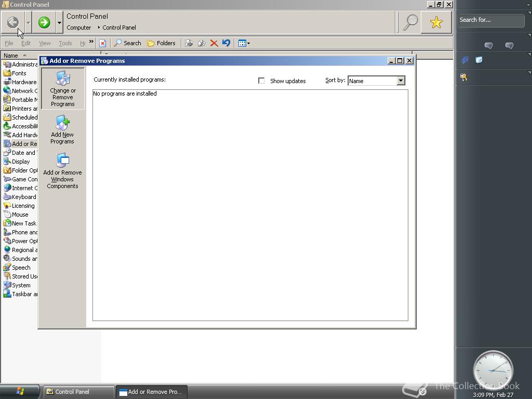Click the red X stop toolbar icon
Screen dimensions: 532x399
[x=102, y=43]
